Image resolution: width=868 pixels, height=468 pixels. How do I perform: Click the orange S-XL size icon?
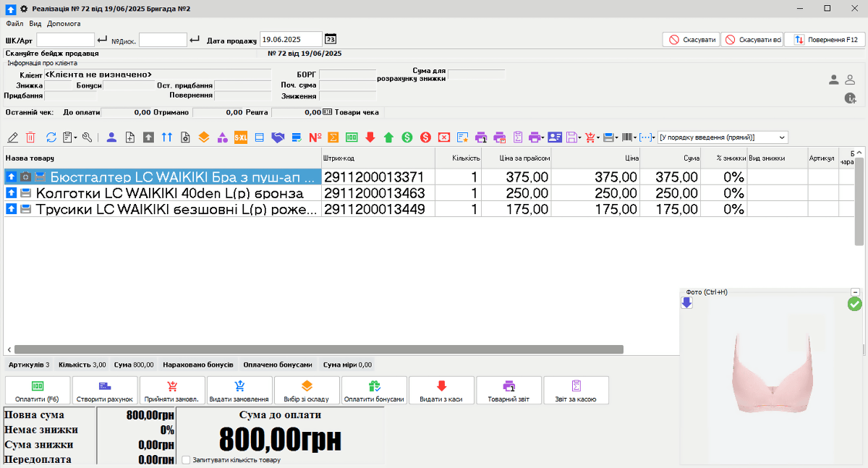pyautogui.click(x=241, y=137)
